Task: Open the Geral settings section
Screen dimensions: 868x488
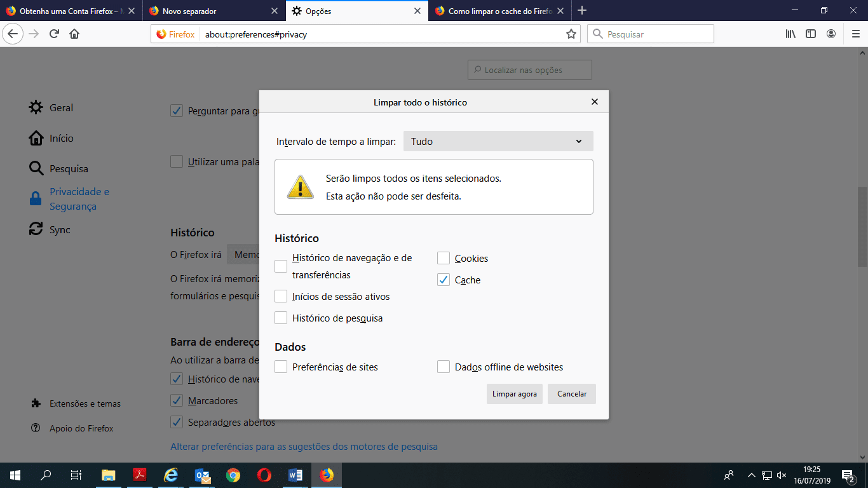Action: [x=62, y=107]
